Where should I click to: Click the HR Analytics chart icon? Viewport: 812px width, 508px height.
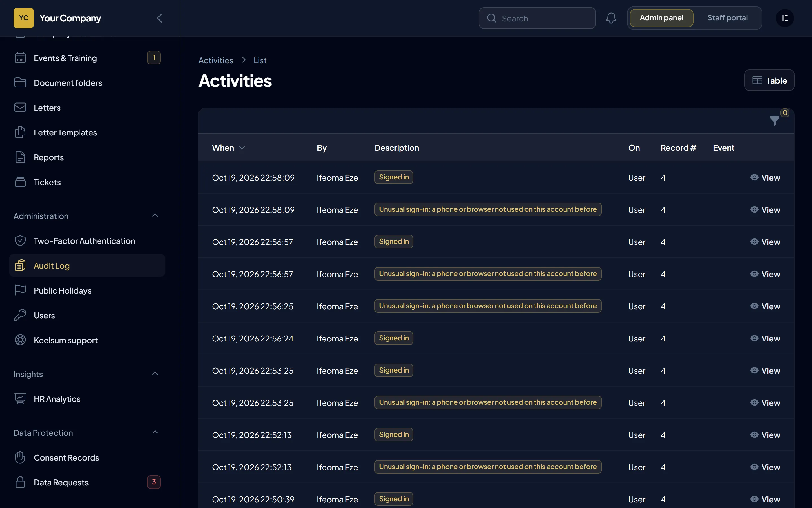click(20, 399)
